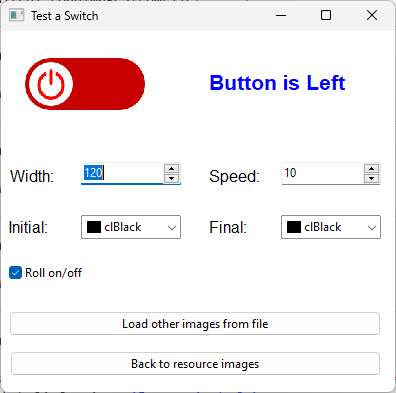Screen dimensions: 396x393
Task: Increase Speed with the up arrow
Action: click(x=371, y=168)
